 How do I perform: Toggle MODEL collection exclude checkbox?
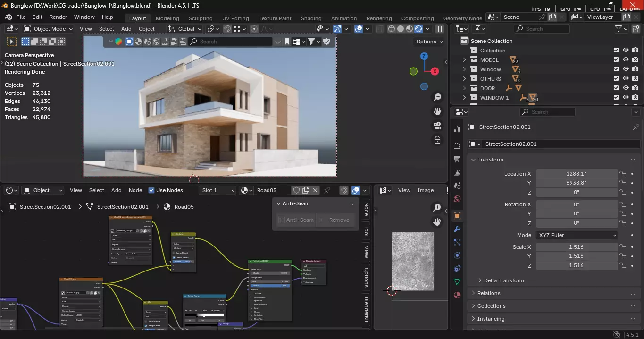616,60
